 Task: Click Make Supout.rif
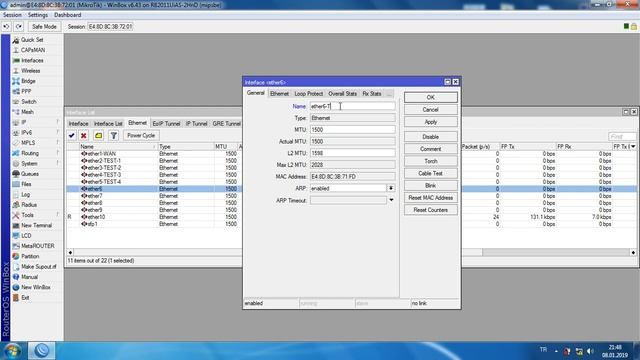click(39, 267)
